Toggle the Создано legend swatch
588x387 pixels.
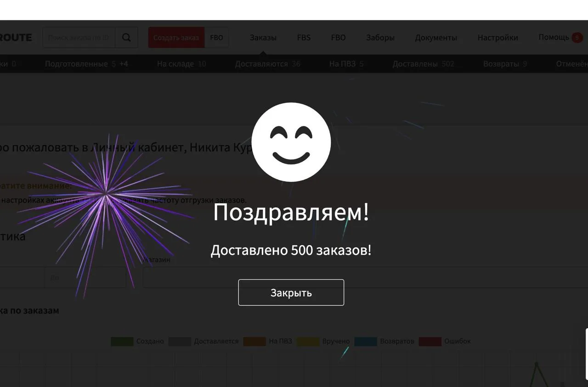click(122, 342)
